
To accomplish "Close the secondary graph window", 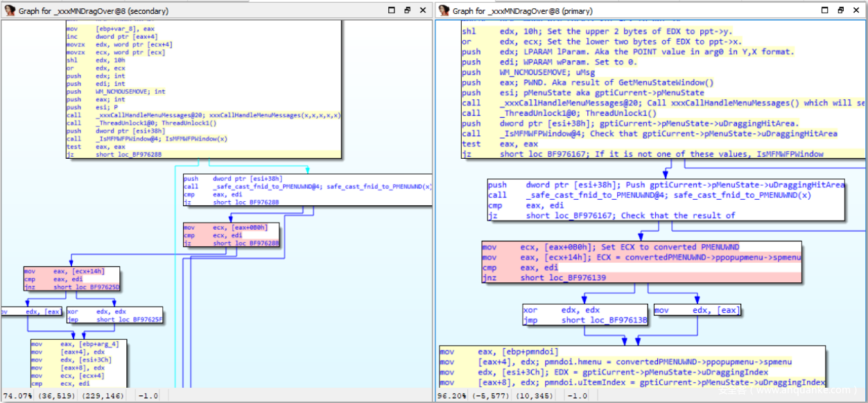I will pyautogui.click(x=423, y=10).
